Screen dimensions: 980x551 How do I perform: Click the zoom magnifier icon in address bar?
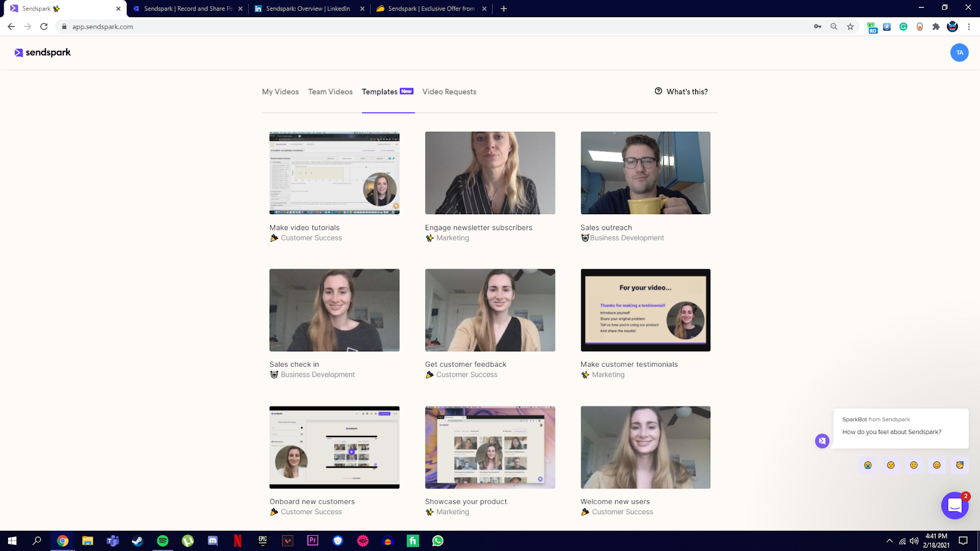click(834, 26)
